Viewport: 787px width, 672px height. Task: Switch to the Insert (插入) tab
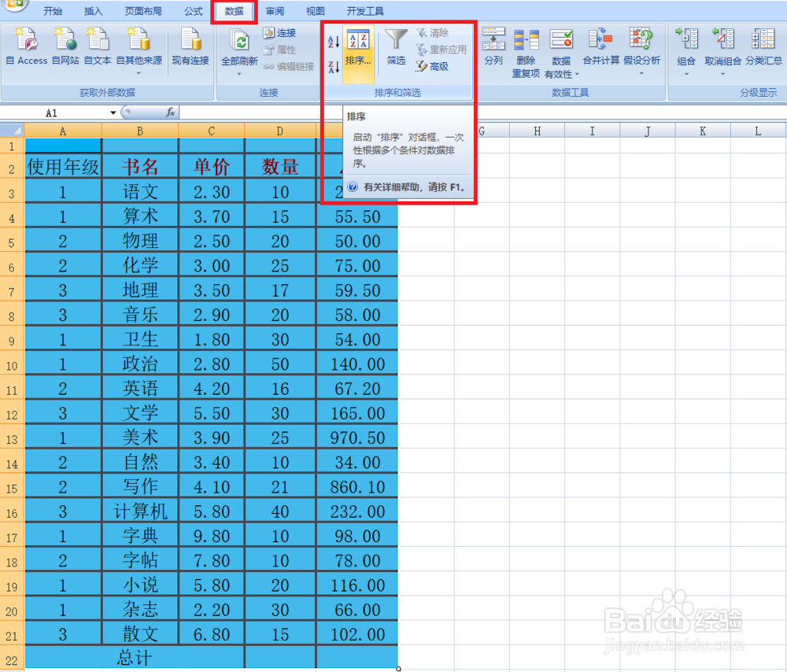point(93,11)
